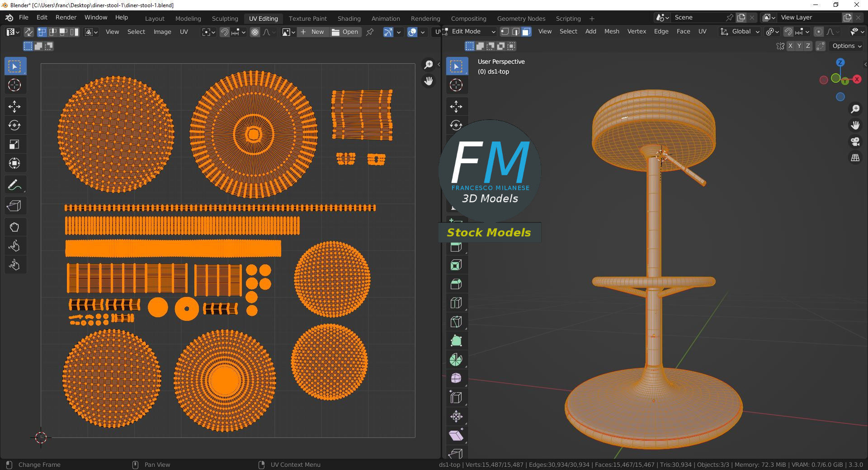Select the Scale tool in UV editor

point(14,144)
